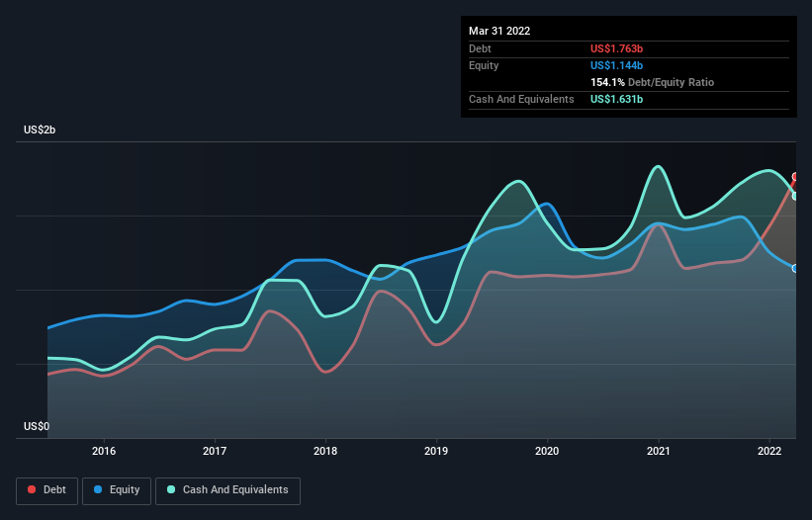Viewport: 812px width, 520px height.
Task: Click the red Debt endpoint marker
Action: click(x=795, y=177)
